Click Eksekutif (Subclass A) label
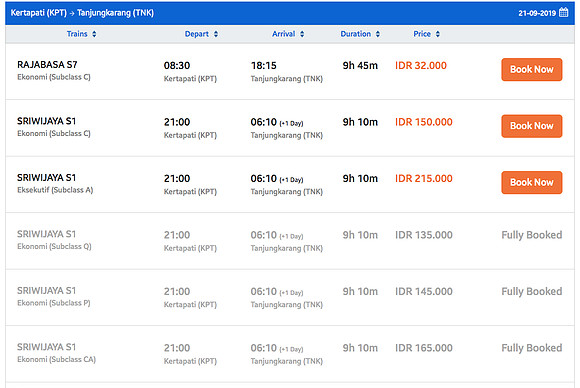 click(55, 190)
